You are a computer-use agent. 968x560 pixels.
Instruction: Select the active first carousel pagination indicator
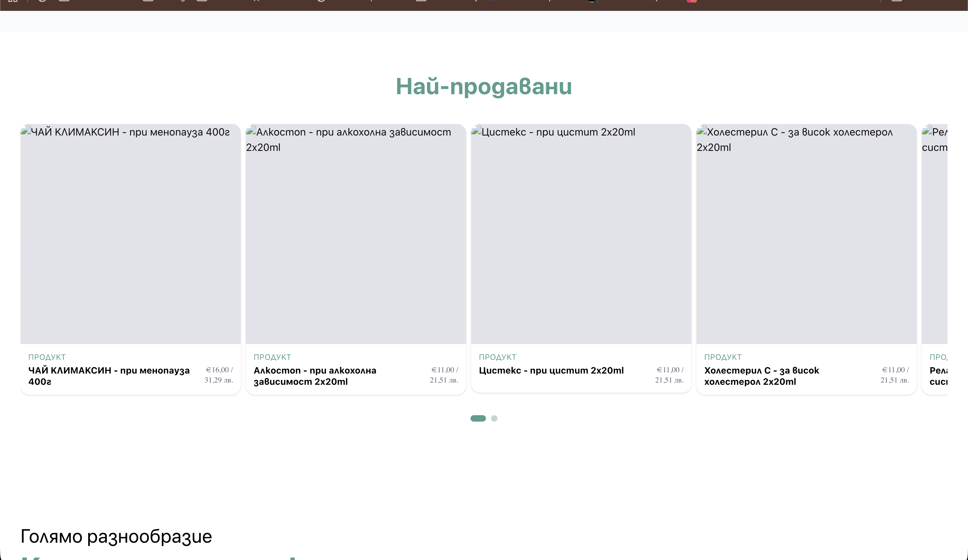coord(478,418)
